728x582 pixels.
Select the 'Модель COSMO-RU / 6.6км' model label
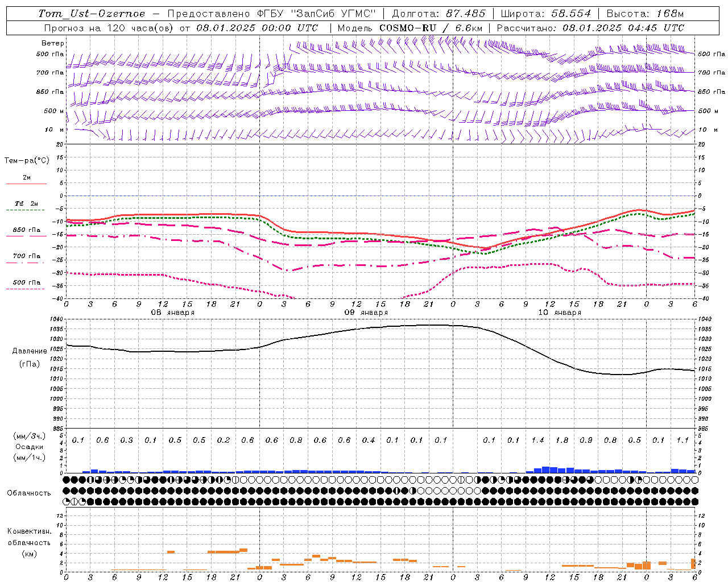(410, 28)
